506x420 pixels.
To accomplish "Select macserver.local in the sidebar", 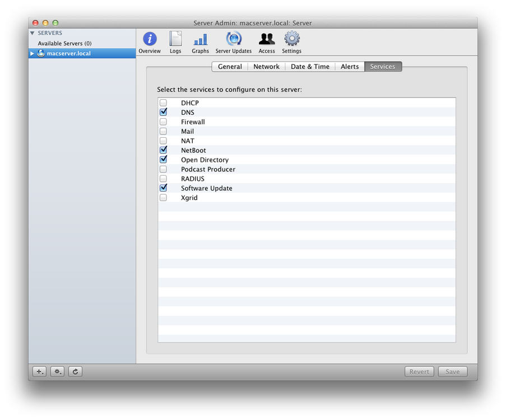I will 82,54.
